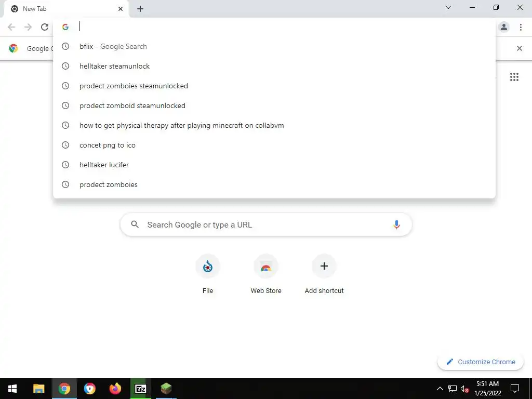532x399 pixels.
Task: Open Chrome's three-dot menu
Action: [521, 27]
